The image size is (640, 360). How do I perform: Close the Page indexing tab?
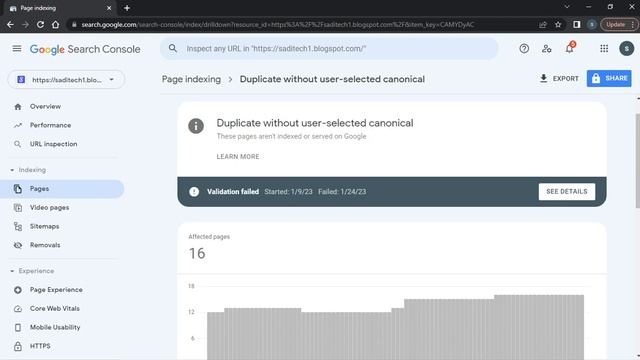(x=109, y=8)
